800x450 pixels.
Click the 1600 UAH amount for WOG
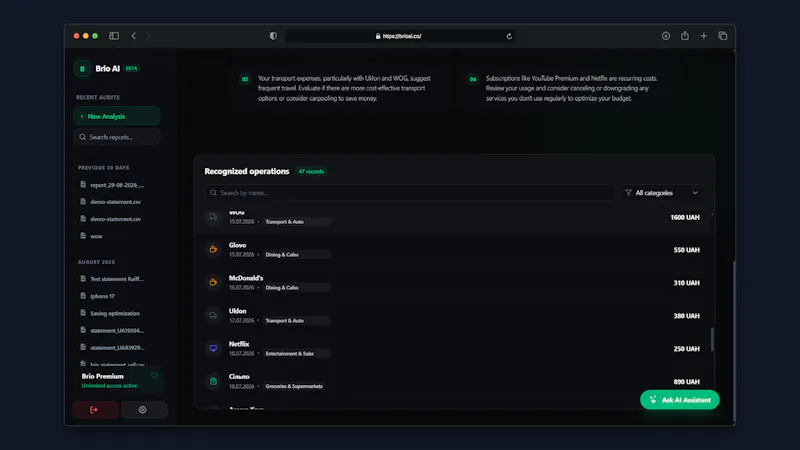685,217
